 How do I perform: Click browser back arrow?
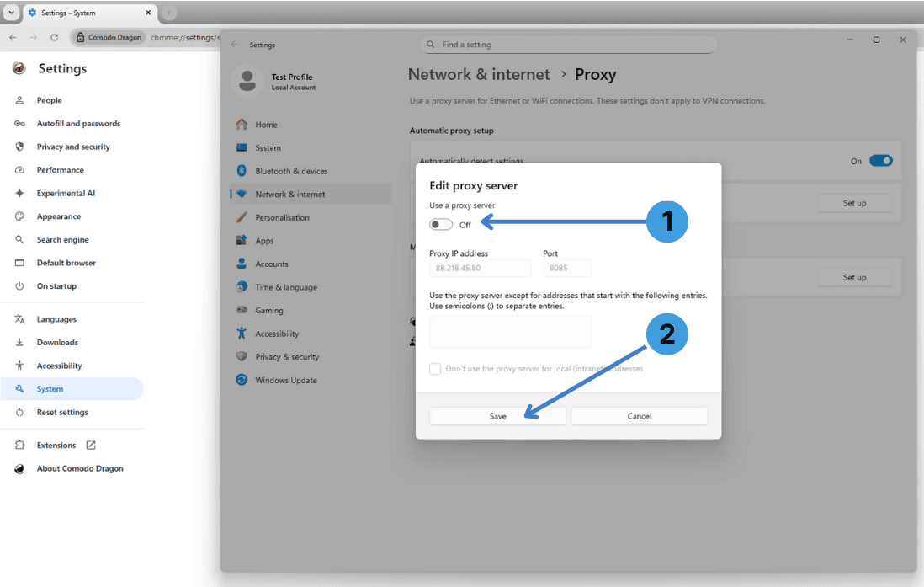click(x=13, y=37)
